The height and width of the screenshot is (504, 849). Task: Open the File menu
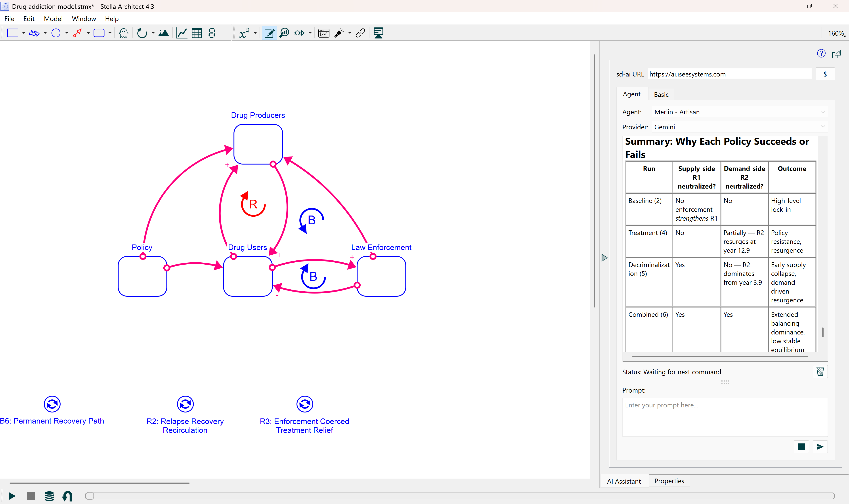point(9,19)
